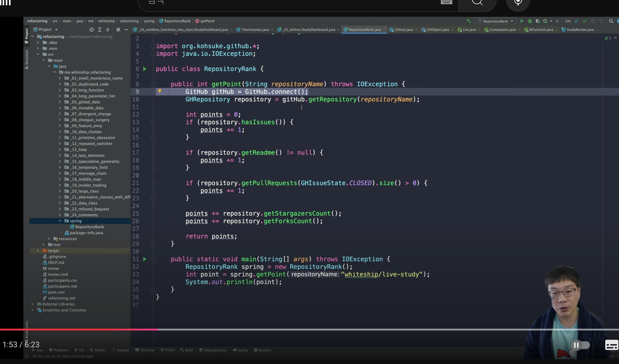This screenshot has height=364, width=619.
Task: Start debugging with the bug icon
Action: (530, 21)
